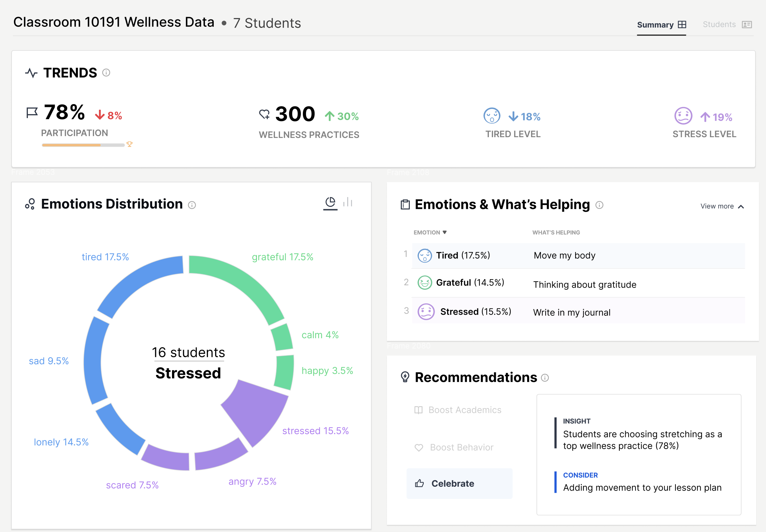Expand the Tired emotion row
The width and height of the screenshot is (766, 532).
(x=578, y=256)
